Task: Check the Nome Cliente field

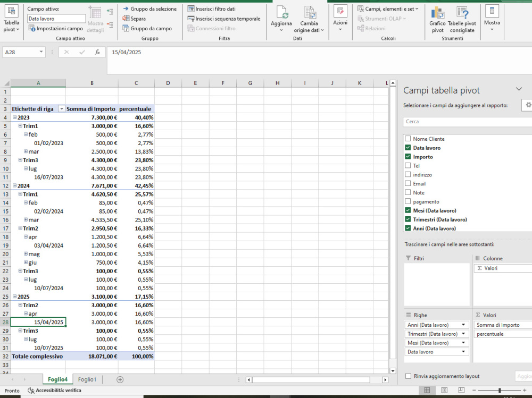Action: (408, 139)
